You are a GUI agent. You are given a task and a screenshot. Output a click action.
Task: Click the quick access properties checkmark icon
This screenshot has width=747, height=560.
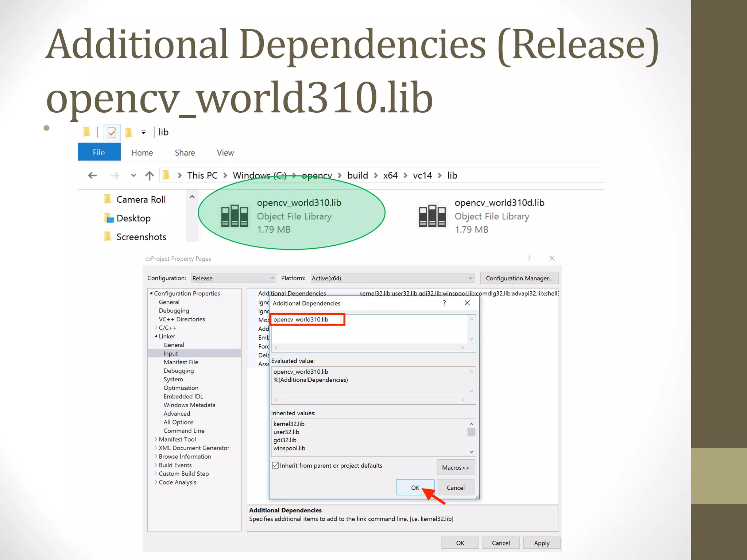(x=112, y=132)
